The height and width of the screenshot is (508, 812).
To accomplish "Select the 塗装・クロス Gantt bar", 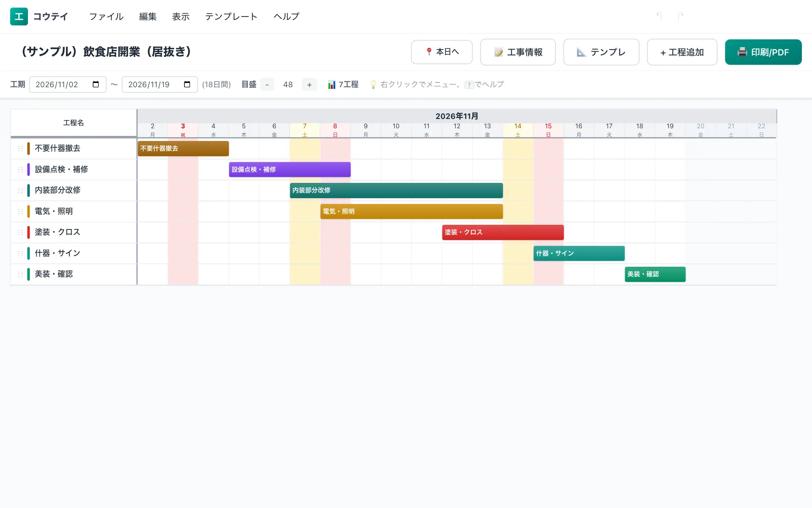I will (503, 232).
